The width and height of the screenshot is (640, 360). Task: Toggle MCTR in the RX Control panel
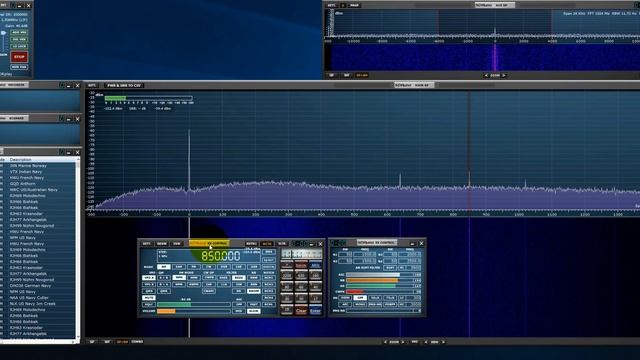(x=267, y=244)
